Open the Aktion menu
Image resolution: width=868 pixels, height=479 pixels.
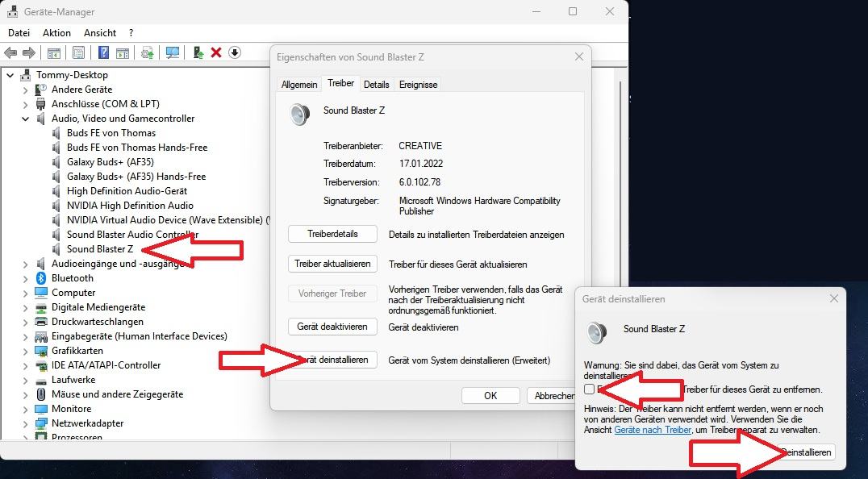[x=57, y=33]
